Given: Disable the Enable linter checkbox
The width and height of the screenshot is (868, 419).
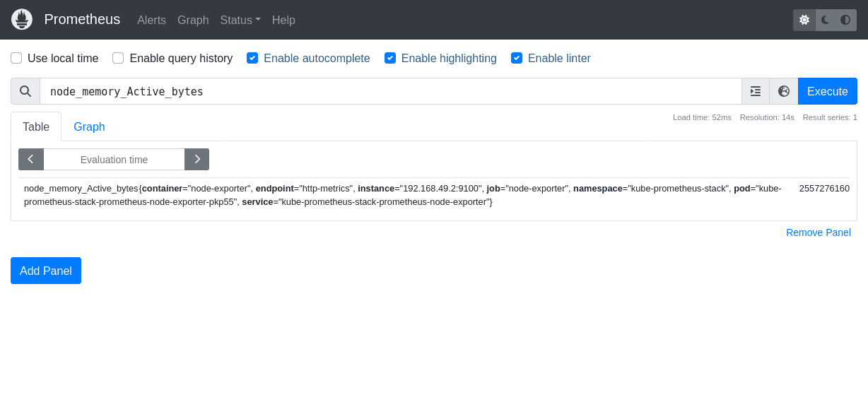Looking at the screenshot, I should pos(517,58).
